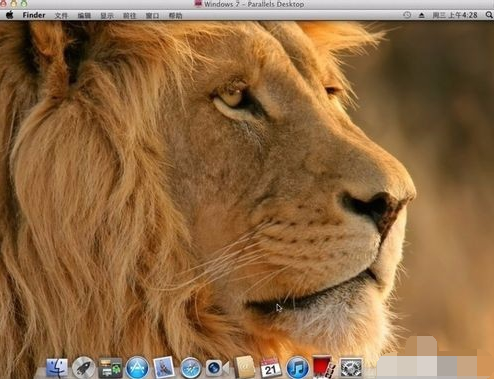The image size is (494, 379).
Task: Launch Launchpad rocket icon in Dock
Action: point(83,368)
